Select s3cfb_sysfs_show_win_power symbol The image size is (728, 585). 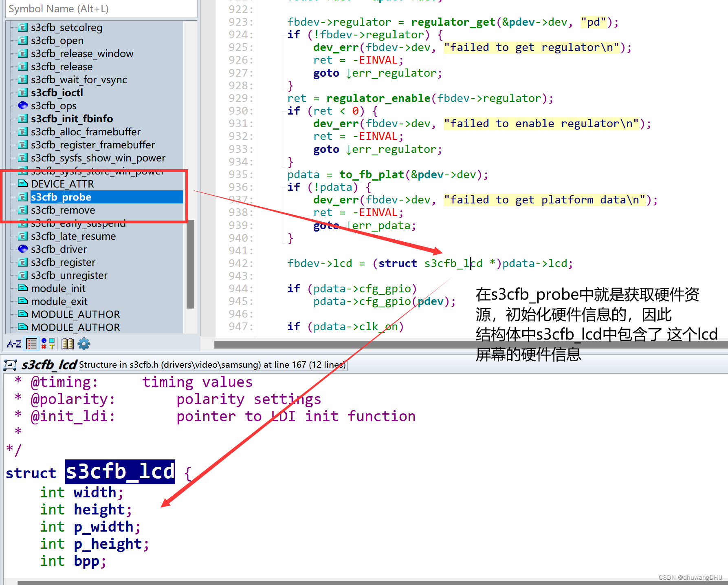click(98, 158)
